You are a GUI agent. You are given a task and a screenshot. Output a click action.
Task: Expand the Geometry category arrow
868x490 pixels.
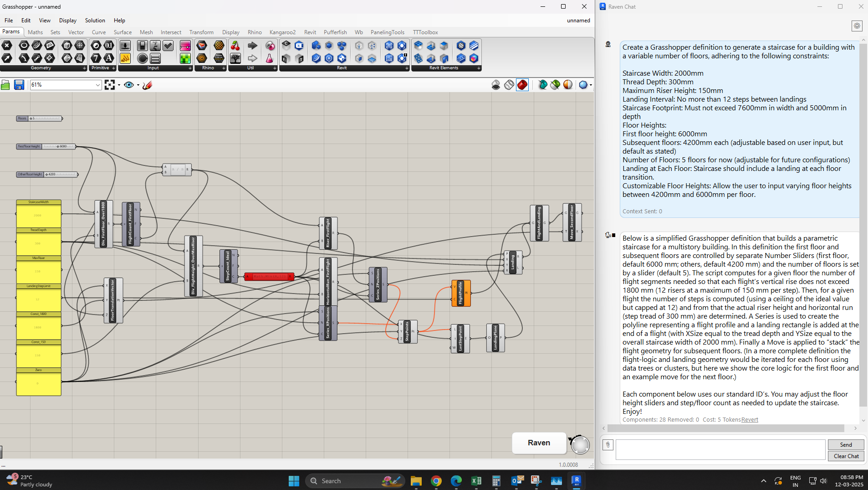(x=84, y=68)
